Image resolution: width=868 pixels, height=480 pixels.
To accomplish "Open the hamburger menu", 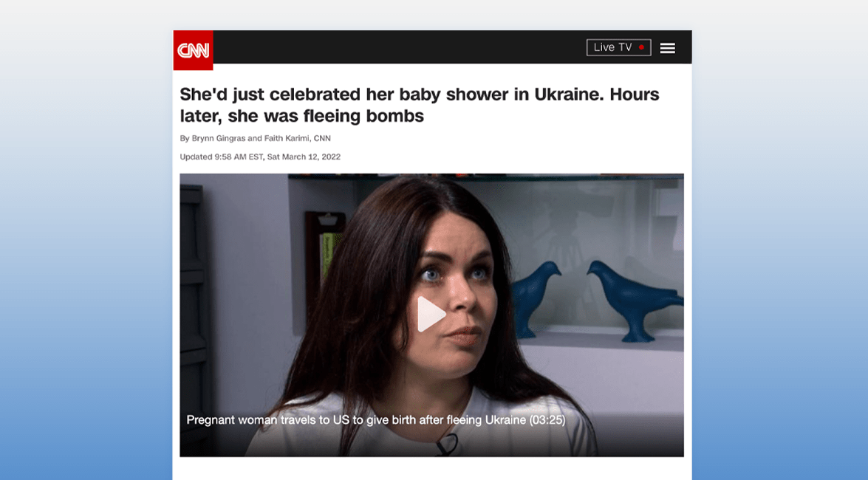I will (668, 48).
